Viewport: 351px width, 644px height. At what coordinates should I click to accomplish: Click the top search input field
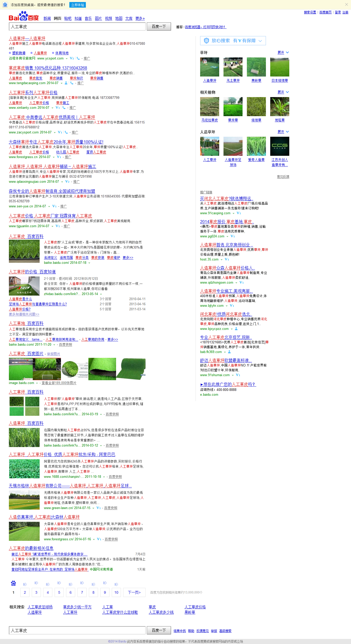pos(77,26)
